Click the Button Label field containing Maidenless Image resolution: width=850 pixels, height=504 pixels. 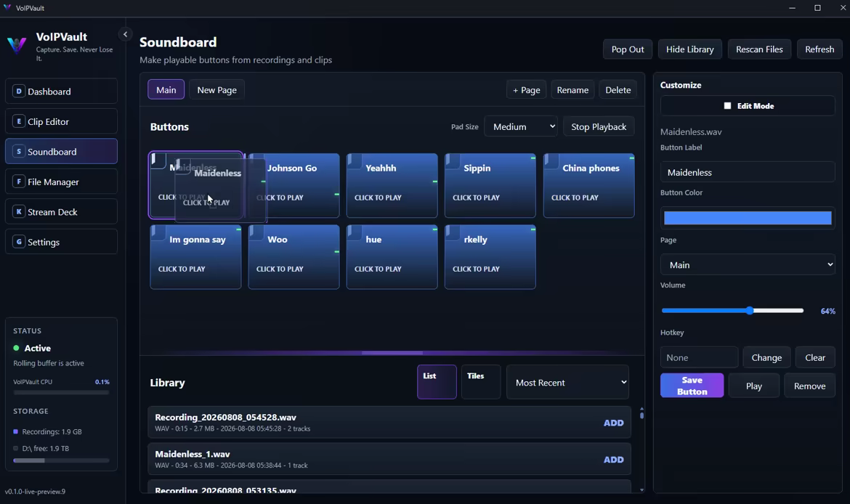(x=748, y=172)
